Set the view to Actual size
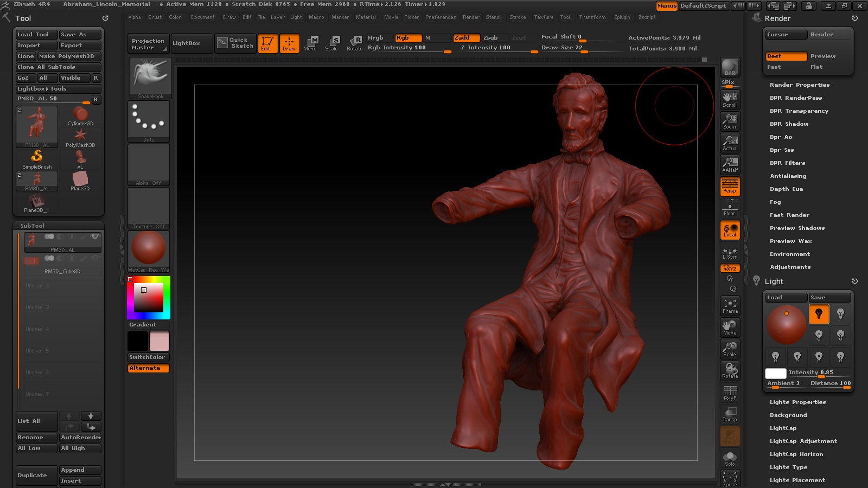 tap(730, 143)
